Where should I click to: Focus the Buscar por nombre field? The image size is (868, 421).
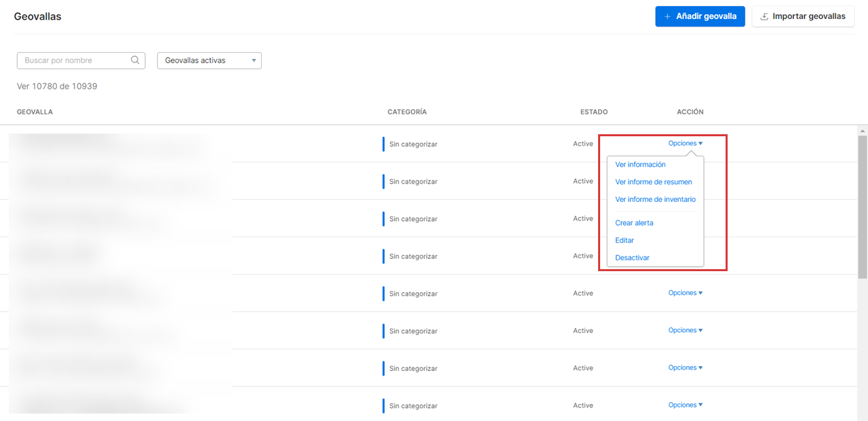click(x=75, y=60)
